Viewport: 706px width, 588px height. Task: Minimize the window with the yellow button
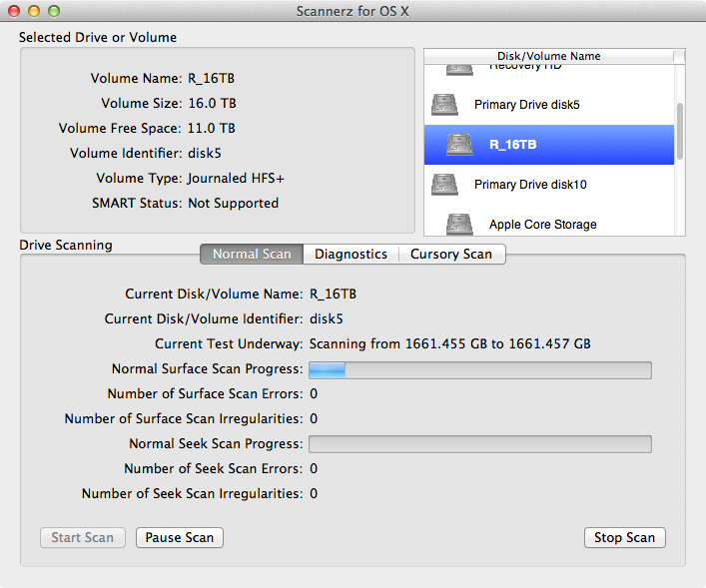pyautogui.click(x=34, y=11)
